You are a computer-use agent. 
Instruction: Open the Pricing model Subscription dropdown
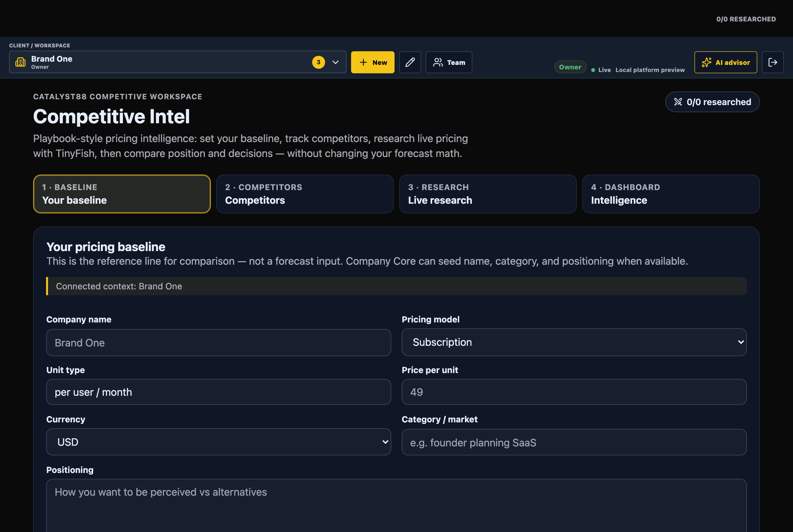(x=574, y=342)
